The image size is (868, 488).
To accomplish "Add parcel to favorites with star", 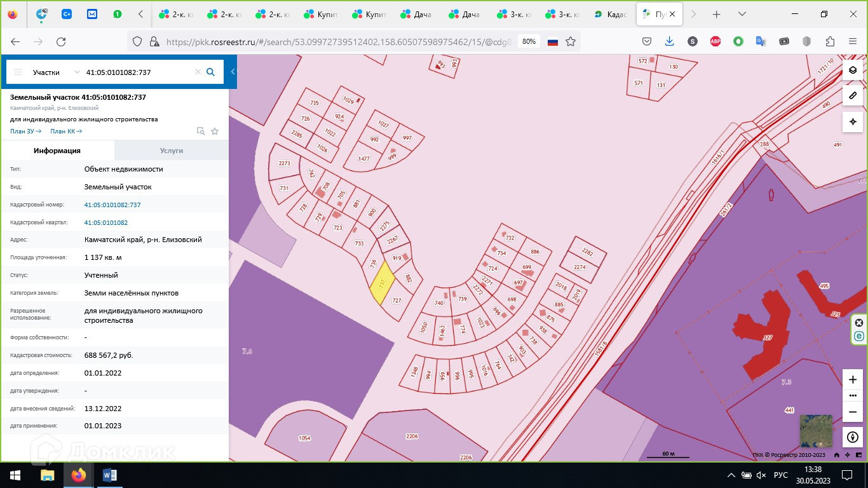I will click(x=215, y=132).
